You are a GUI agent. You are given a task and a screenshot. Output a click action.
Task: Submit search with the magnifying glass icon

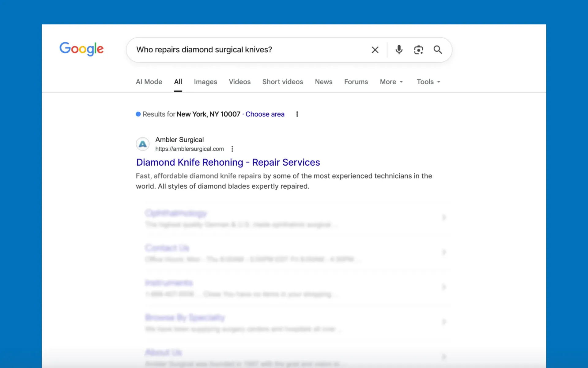438,50
